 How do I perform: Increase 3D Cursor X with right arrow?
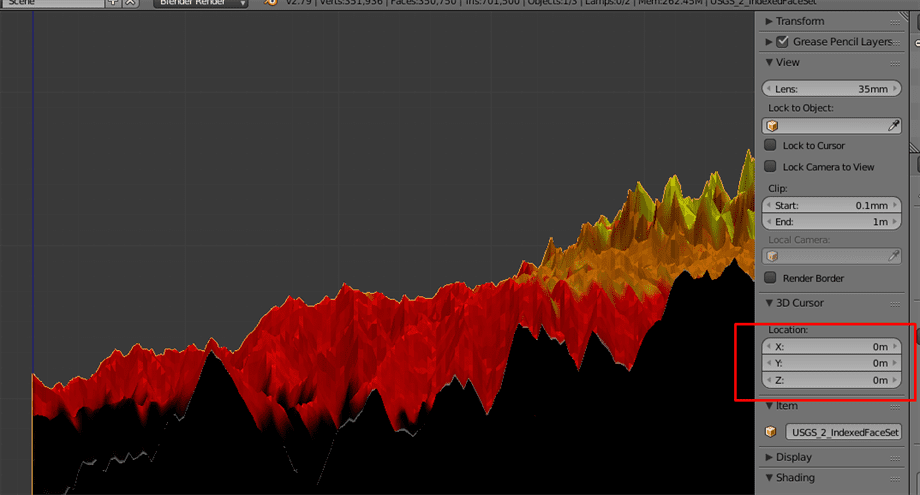coord(895,347)
